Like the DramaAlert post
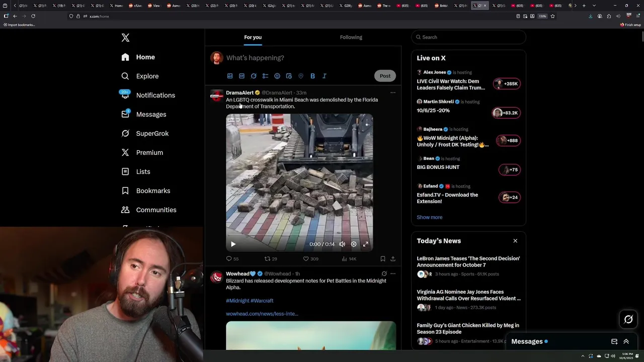The height and width of the screenshot is (362, 644). pyautogui.click(x=310, y=259)
